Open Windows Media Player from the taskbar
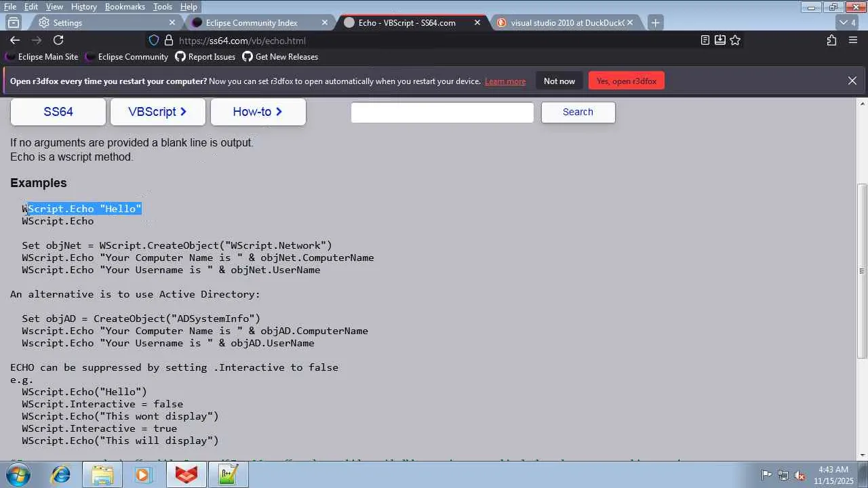This screenshot has width=868, height=488. 143,474
